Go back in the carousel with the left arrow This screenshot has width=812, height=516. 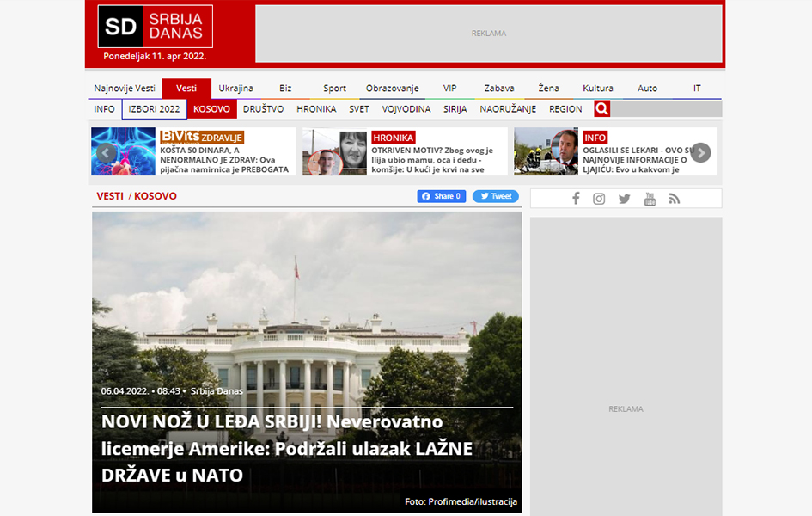coord(106,152)
